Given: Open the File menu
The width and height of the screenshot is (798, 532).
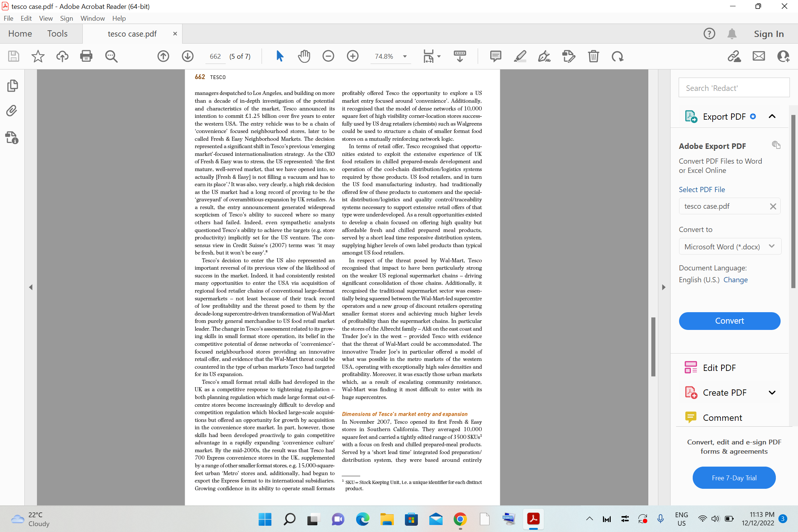Looking at the screenshot, I should coord(8,18).
